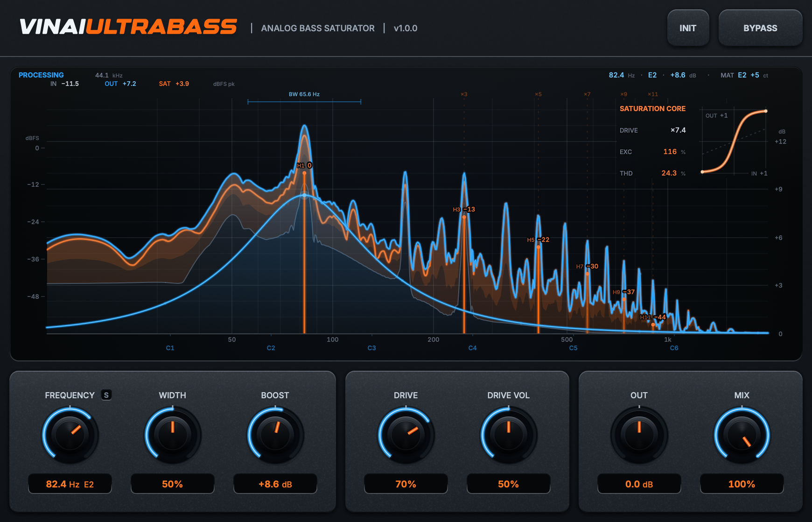The width and height of the screenshot is (812, 522).
Task: Click the H5 −22 harmonic marker
Action: 538,240
